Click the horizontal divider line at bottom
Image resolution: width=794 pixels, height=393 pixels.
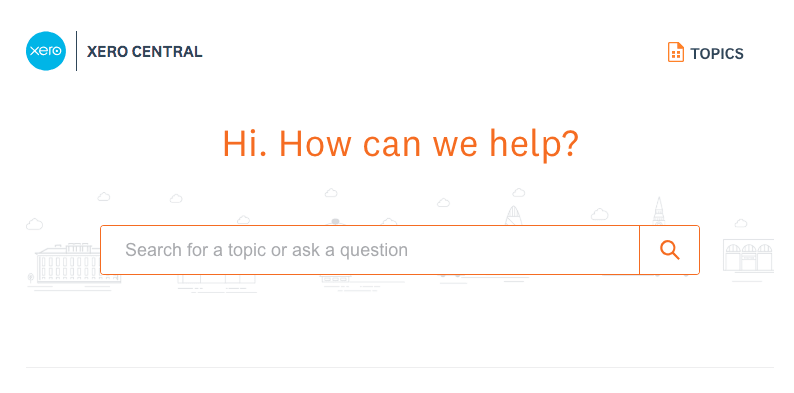click(x=400, y=367)
